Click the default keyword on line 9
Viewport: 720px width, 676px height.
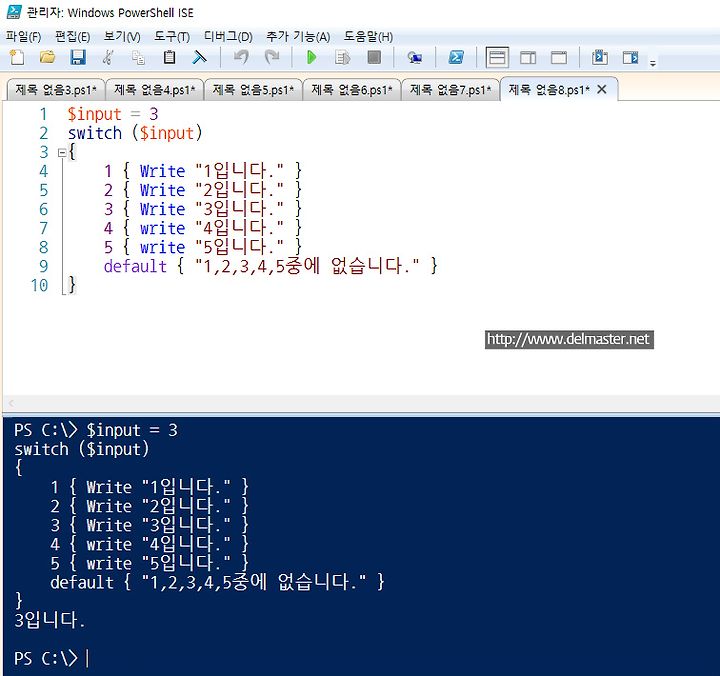(x=135, y=266)
